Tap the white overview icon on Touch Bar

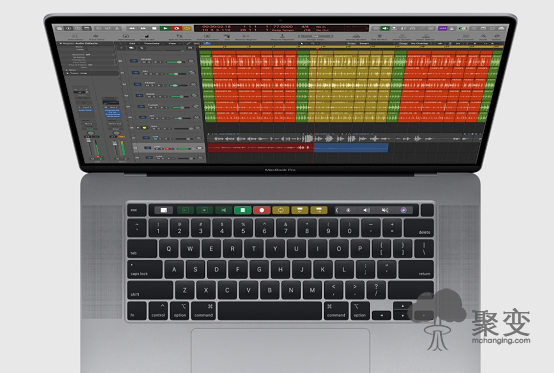pyautogui.click(x=164, y=210)
